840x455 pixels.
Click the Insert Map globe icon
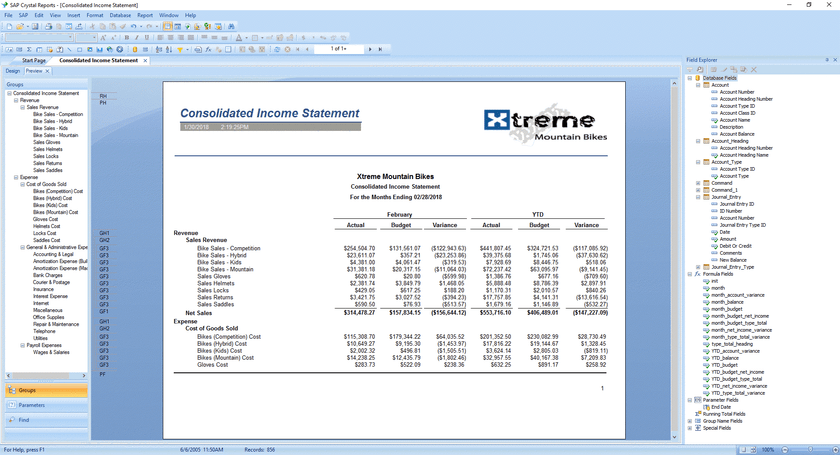(109, 49)
